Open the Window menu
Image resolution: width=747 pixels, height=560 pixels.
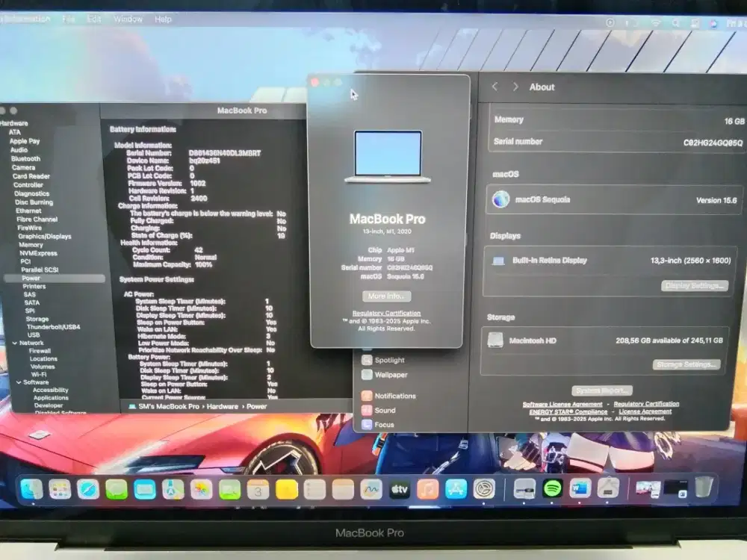point(128,19)
